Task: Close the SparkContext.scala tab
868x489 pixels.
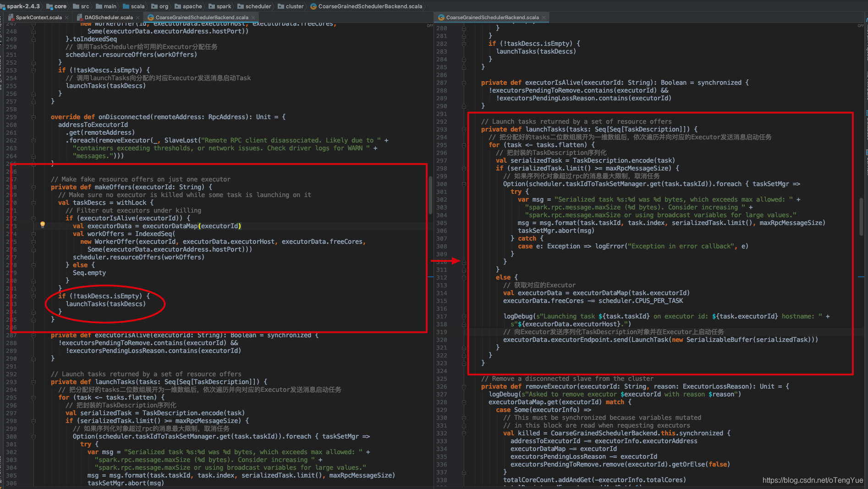Action: click(67, 17)
